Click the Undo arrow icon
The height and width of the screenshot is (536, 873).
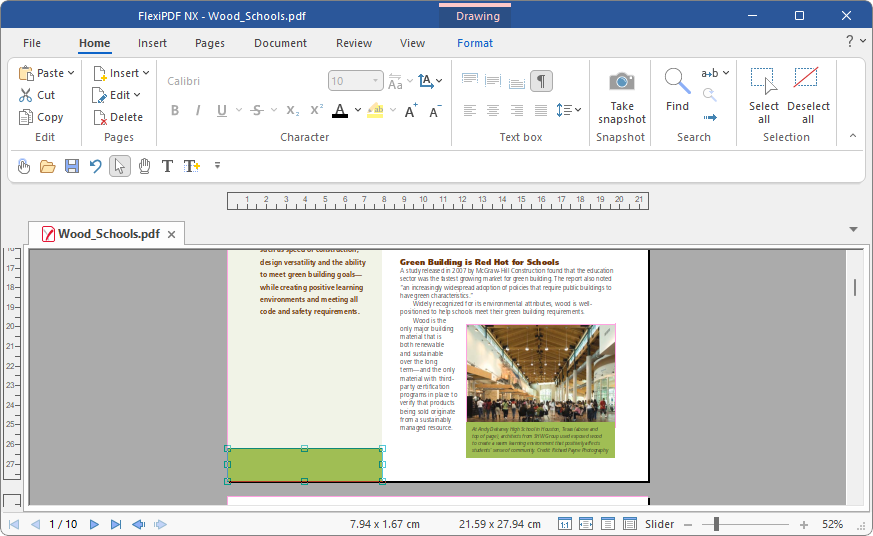(x=96, y=166)
